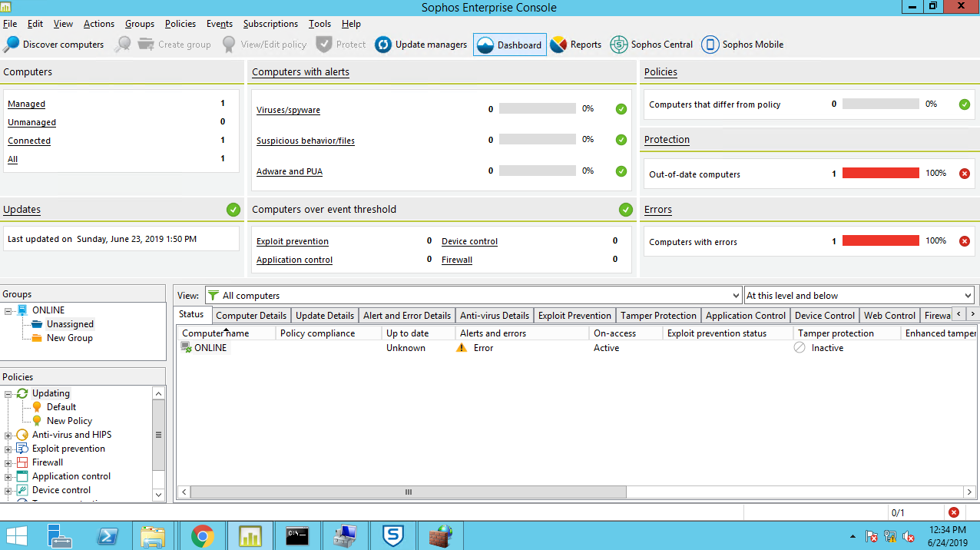
Task: Click the green check beside Viruses/spyware
Action: coord(621,109)
